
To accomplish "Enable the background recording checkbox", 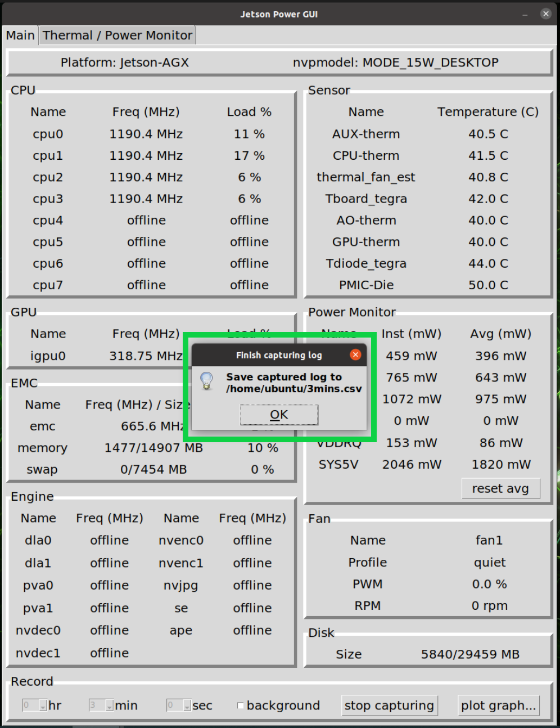I will click(241, 705).
